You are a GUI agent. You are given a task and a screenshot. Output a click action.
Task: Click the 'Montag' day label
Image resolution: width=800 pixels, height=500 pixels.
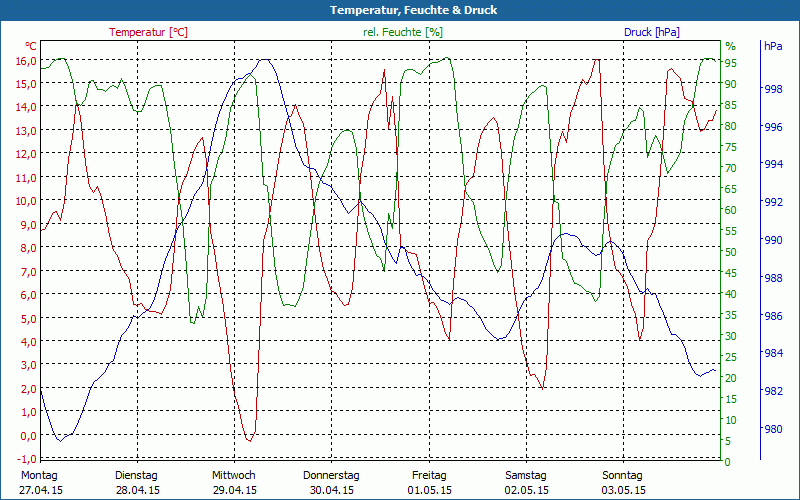point(39,475)
